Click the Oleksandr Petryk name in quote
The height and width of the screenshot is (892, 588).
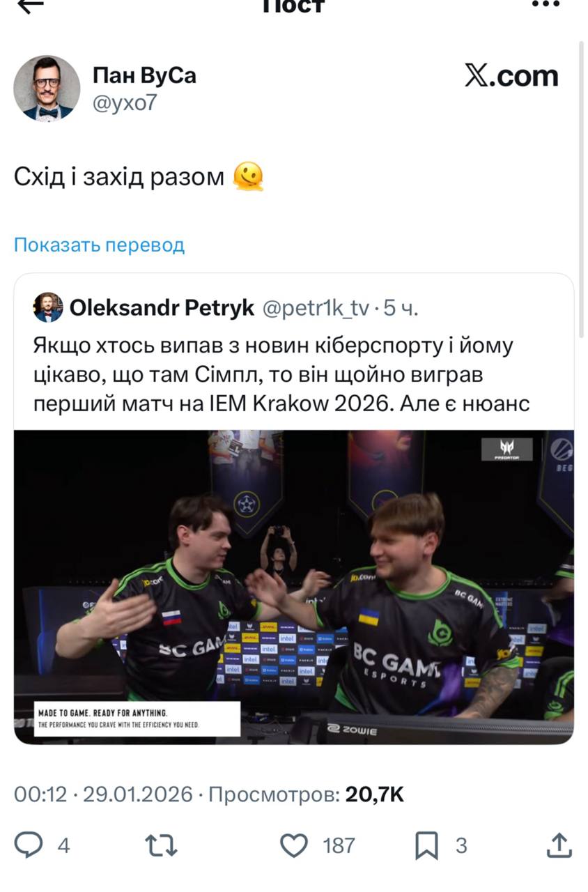(x=162, y=308)
